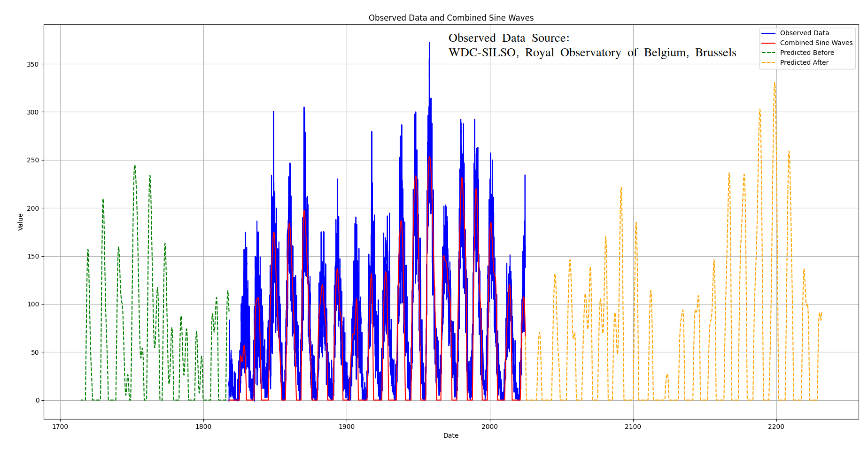The image size is (868, 457).
Task: Click the x-axis tick label 2000
Action: [x=490, y=427]
